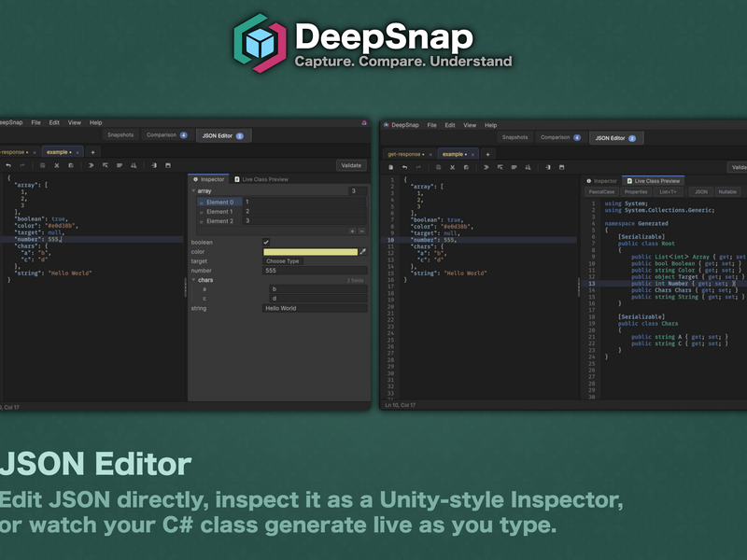747x560 pixels.
Task: Click the save disk icon in the right window toolbar
Action: coord(562,168)
